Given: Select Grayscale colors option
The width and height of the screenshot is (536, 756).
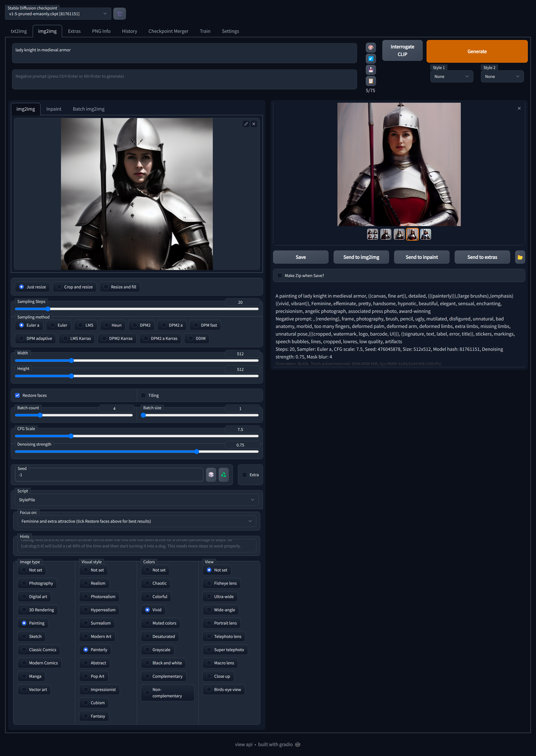Looking at the screenshot, I should pos(158,650).
